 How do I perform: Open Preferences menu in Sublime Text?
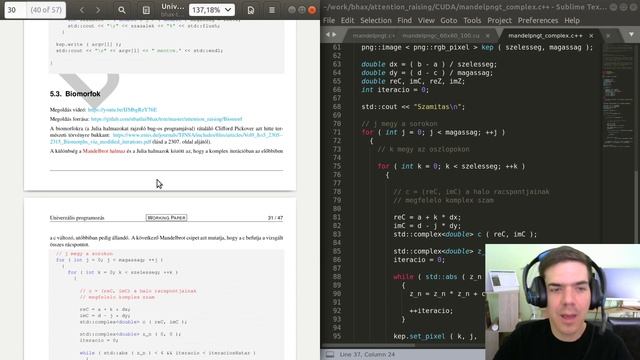point(538,20)
